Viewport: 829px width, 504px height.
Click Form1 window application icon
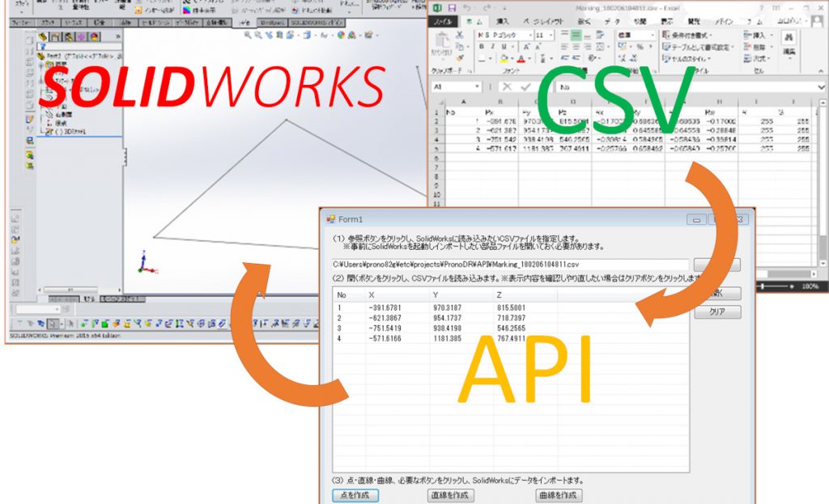tap(331, 218)
